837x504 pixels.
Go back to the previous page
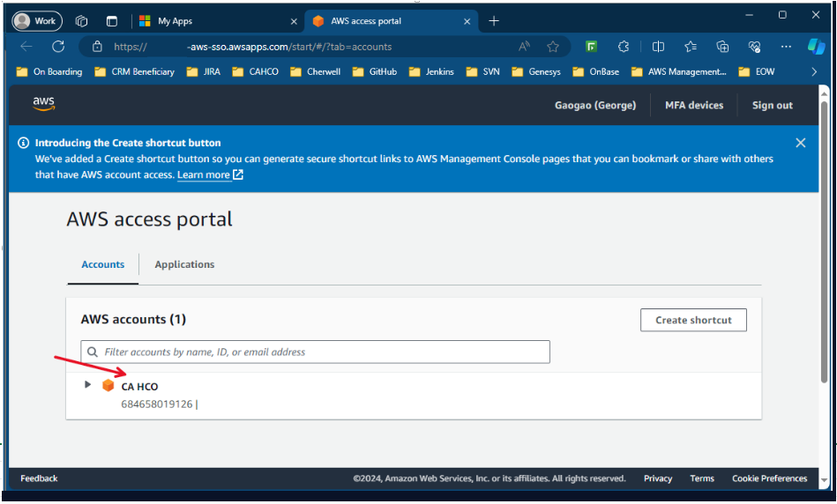[x=26, y=47]
